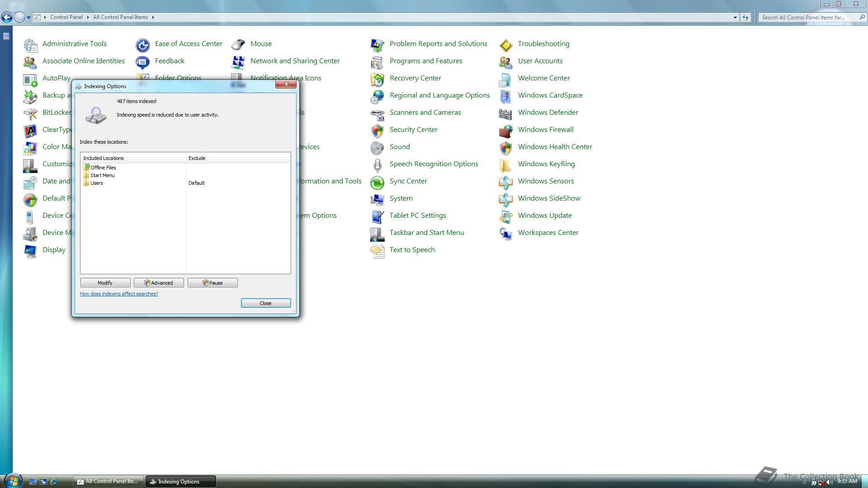This screenshot has height=488, width=868.
Task: Click the Welcome Center link
Action: pyautogui.click(x=544, y=78)
